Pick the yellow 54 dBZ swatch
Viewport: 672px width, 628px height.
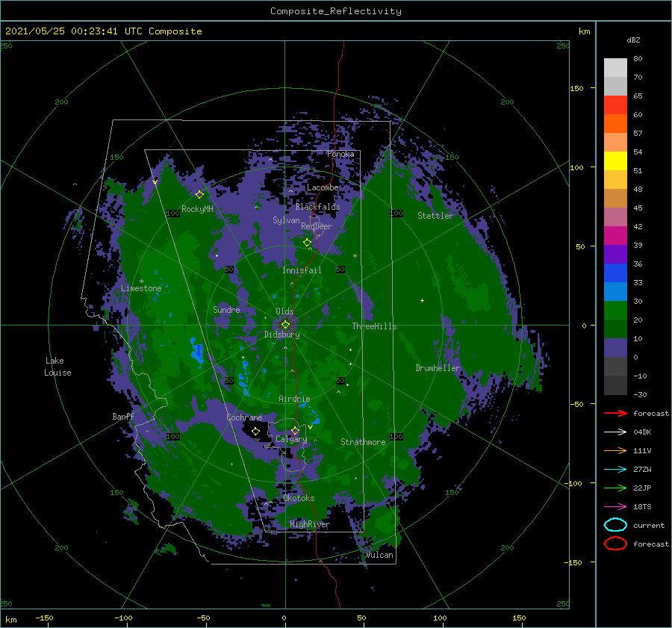[x=615, y=161]
